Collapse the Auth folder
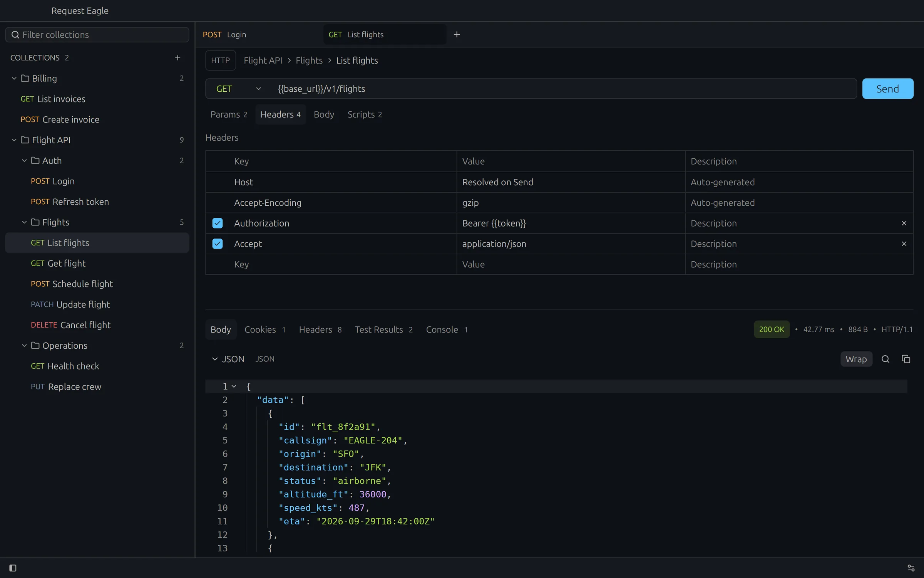The image size is (924, 578). 24,161
